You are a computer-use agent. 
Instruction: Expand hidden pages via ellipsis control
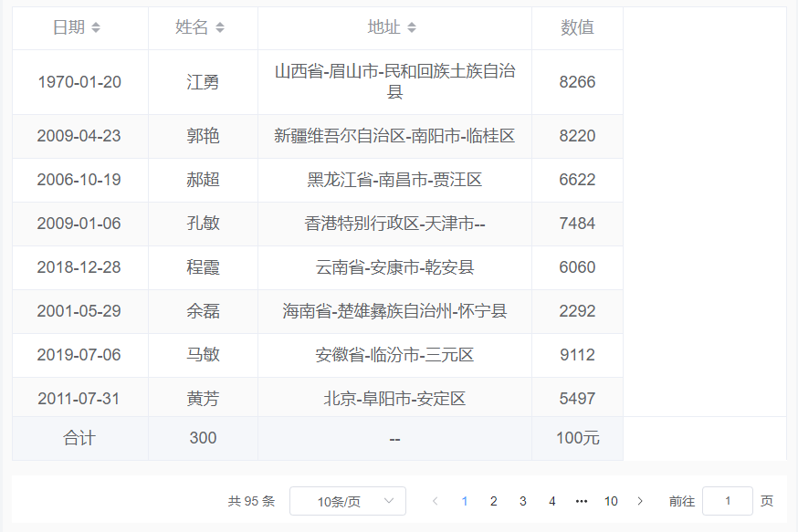tap(582, 501)
